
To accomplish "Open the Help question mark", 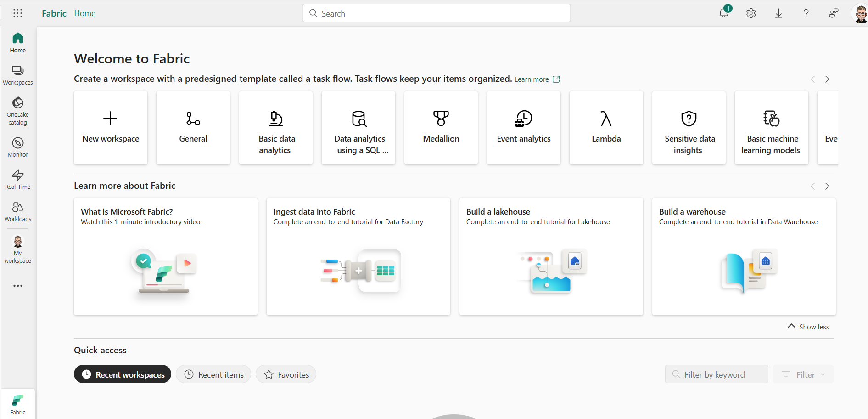I will [806, 13].
